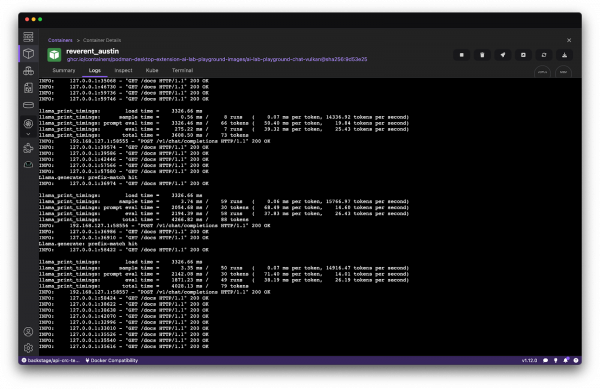600x389 pixels.
Task: Click the backstage context status bar item
Action: point(51,360)
